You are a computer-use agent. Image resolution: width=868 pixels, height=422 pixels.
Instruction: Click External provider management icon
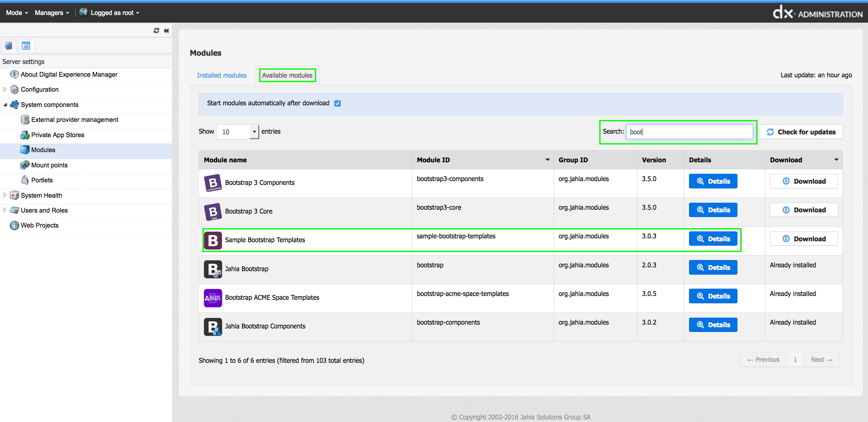tap(25, 120)
